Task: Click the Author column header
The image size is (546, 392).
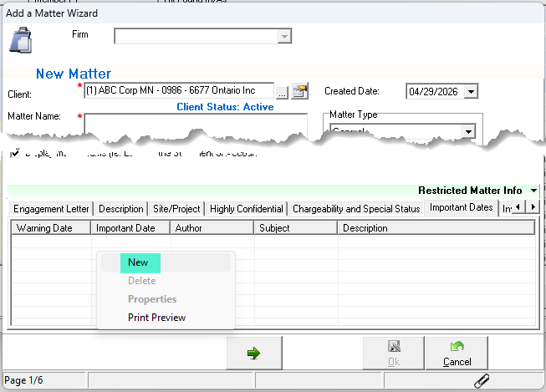Action: pos(212,228)
